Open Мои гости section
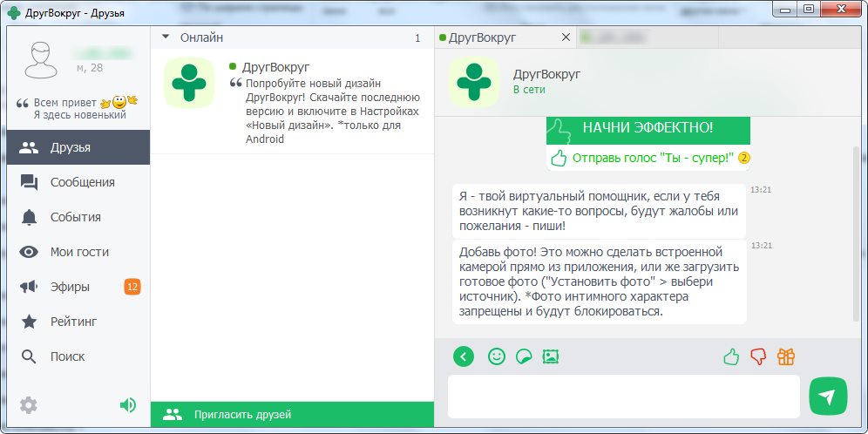 click(78, 253)
